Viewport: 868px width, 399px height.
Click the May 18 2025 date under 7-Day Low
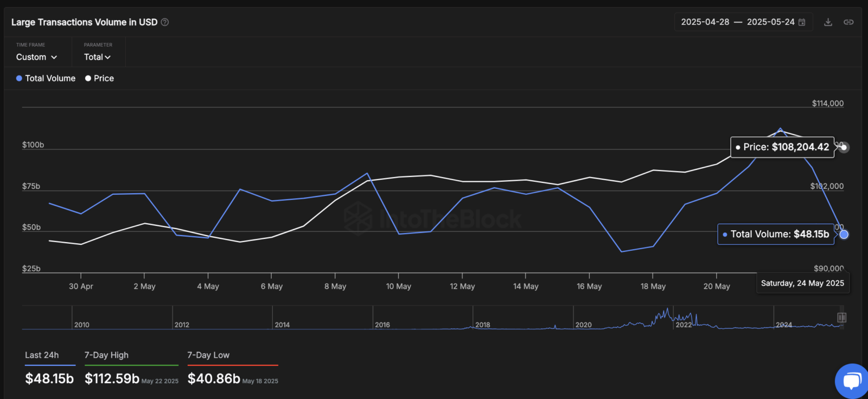[x=260, y=381]
